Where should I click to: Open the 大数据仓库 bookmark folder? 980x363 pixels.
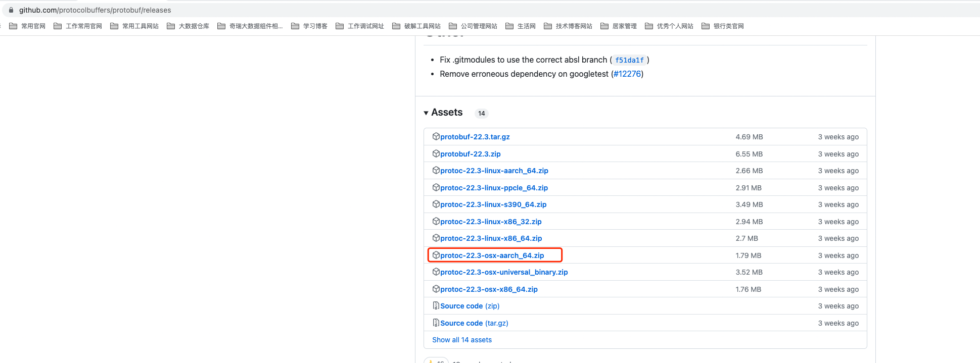(x=188, y=26)
